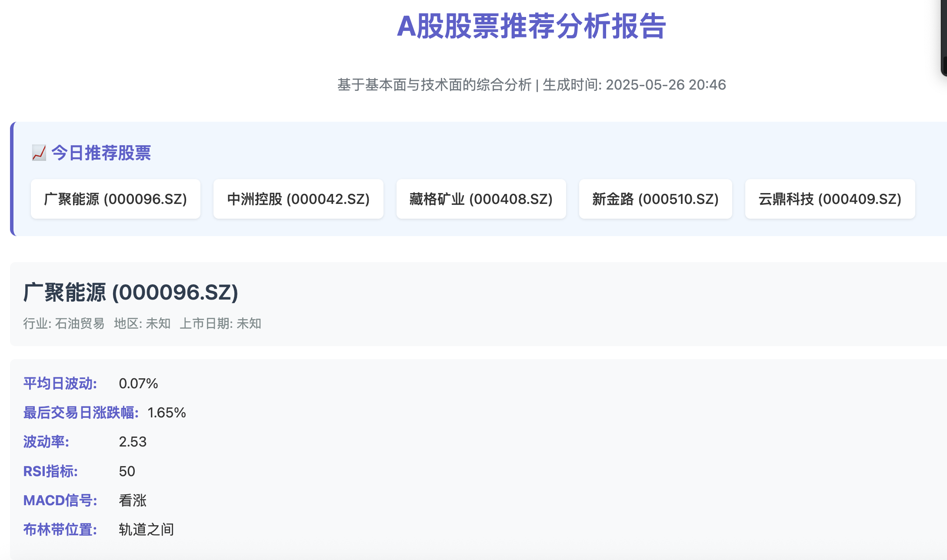Click the RSI value 50
Image resolution: width=947 pixels, height=560 pixels.
coord(127,471)
